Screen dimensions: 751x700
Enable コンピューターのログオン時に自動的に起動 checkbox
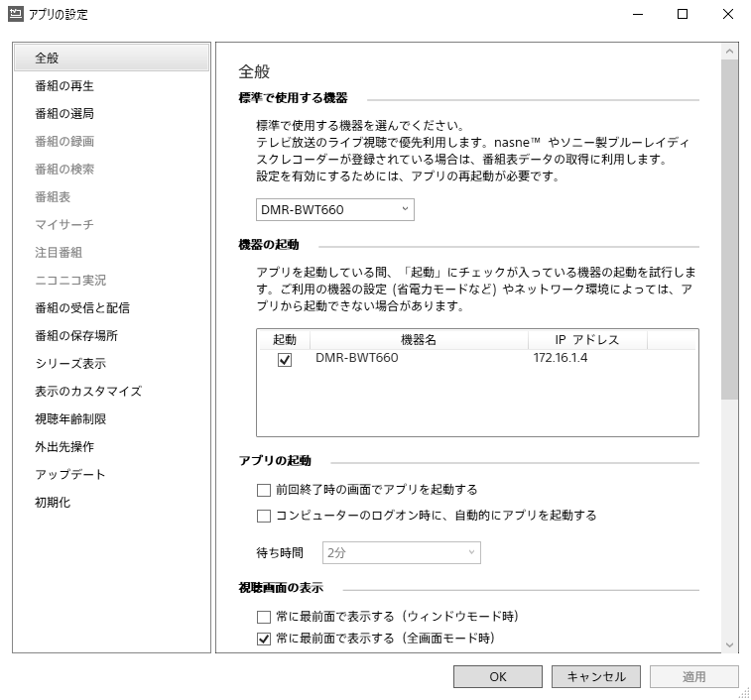[x=264, y=516]
